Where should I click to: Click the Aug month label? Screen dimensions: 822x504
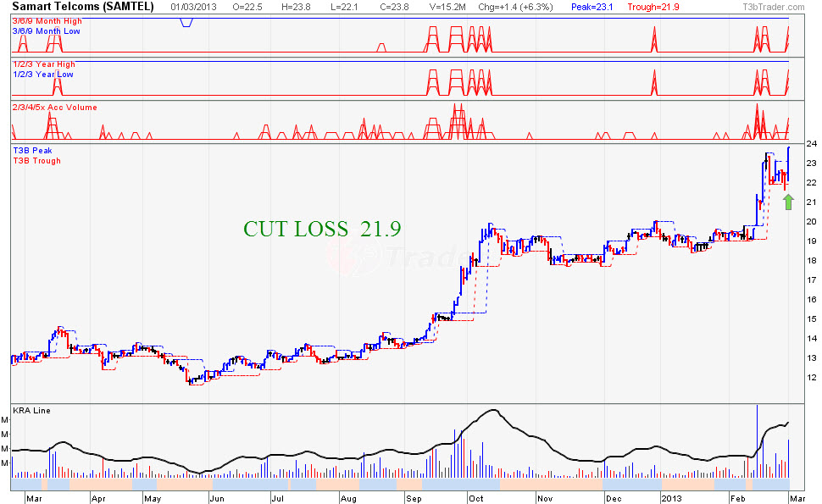tap(348, 498)
